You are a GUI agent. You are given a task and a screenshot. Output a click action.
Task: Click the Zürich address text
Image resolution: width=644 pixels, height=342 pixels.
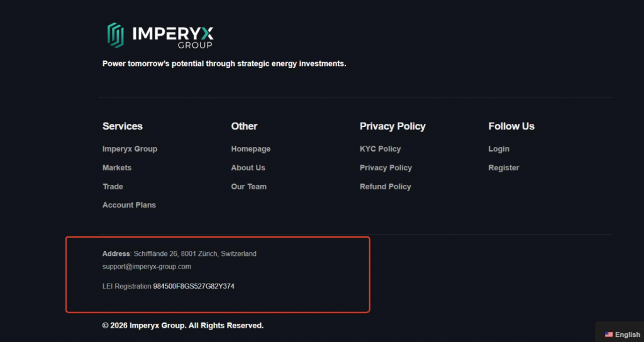[x=195, y=254]
